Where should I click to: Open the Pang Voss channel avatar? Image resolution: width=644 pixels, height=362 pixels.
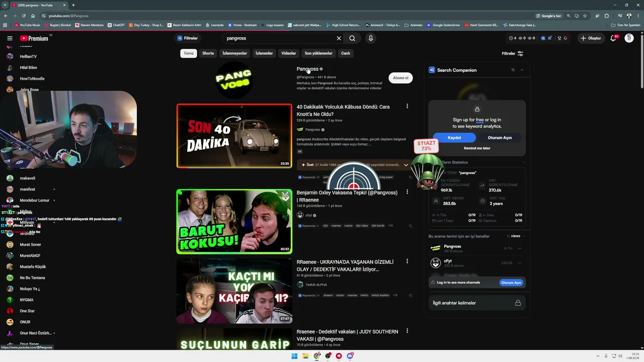coord(233,79)
